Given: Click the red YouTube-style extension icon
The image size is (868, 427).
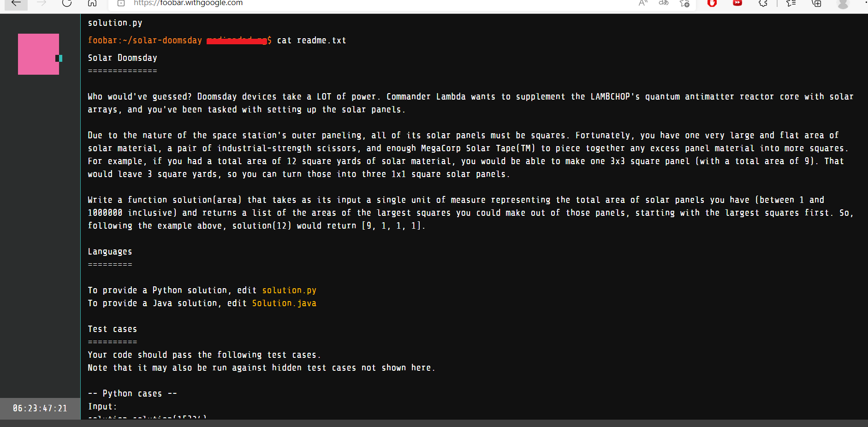Looking at the screenshot, I should [737, 3].
